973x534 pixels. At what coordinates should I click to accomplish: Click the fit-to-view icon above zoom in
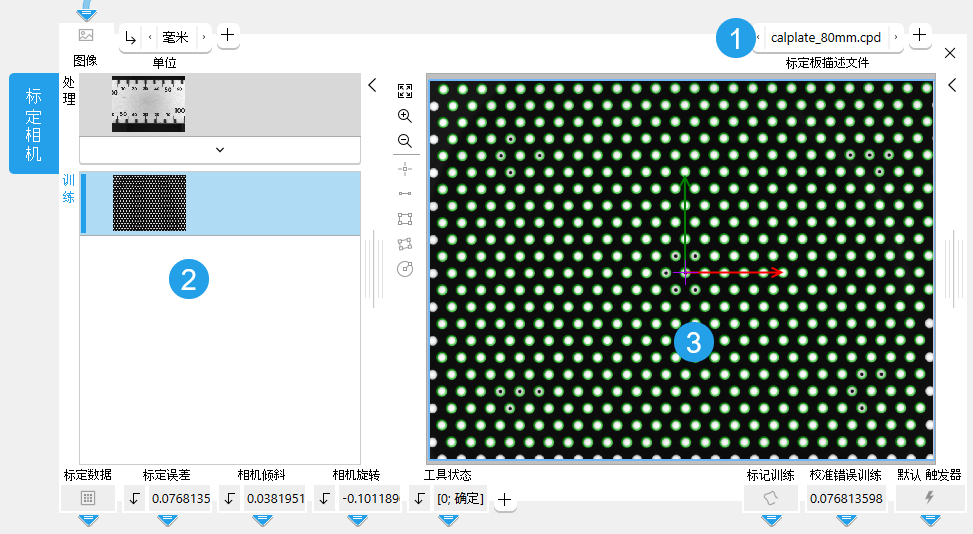(x=405, y=91)
